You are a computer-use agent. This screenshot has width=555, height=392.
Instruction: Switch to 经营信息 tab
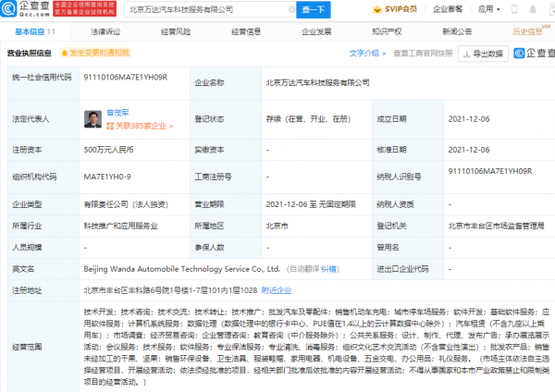[x=246, y=31]
